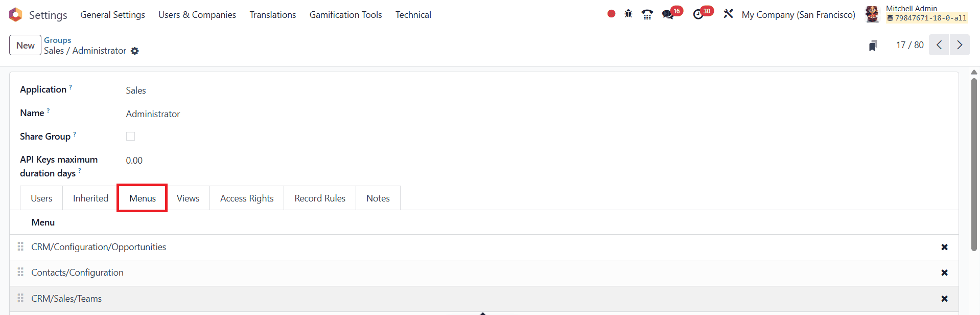This screenshot has width=980, height=315.
Task: Click the New button
Action: coord(25,45)
